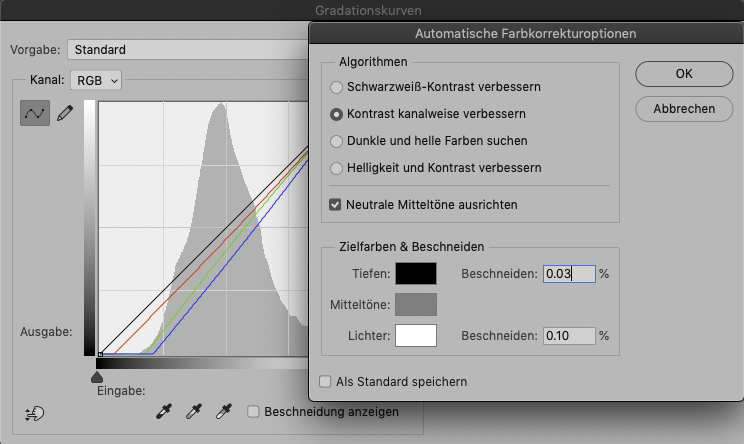Open the Kanal RGB dropdown
This screenshot has height=444, width=744.
[x=97, y=79]
